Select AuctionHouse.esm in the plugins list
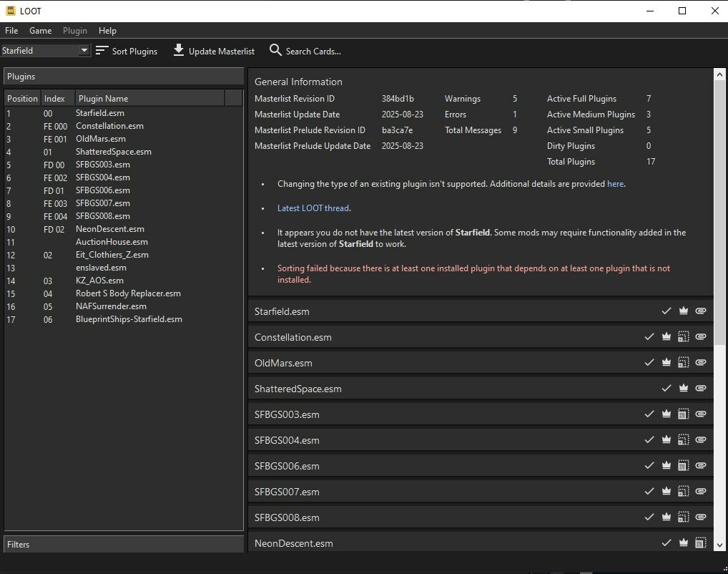The width and height of the screenshot is (728, 574). click(x=124, y=242)
